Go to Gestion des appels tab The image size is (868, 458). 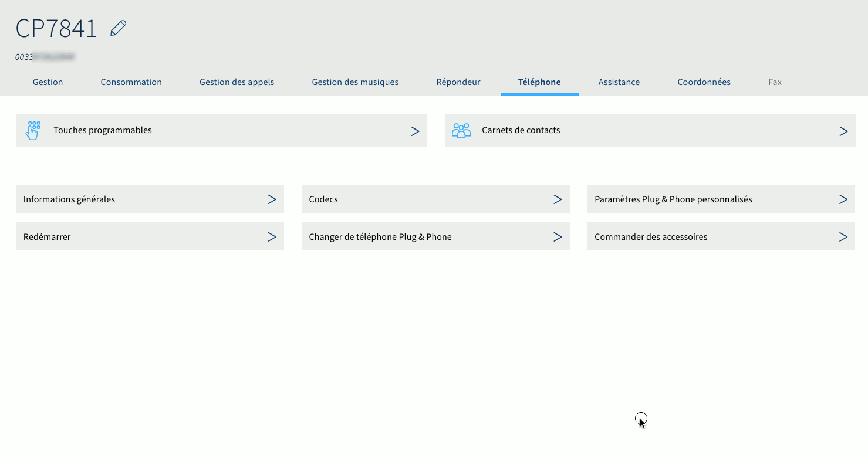(x=237, y=82)
